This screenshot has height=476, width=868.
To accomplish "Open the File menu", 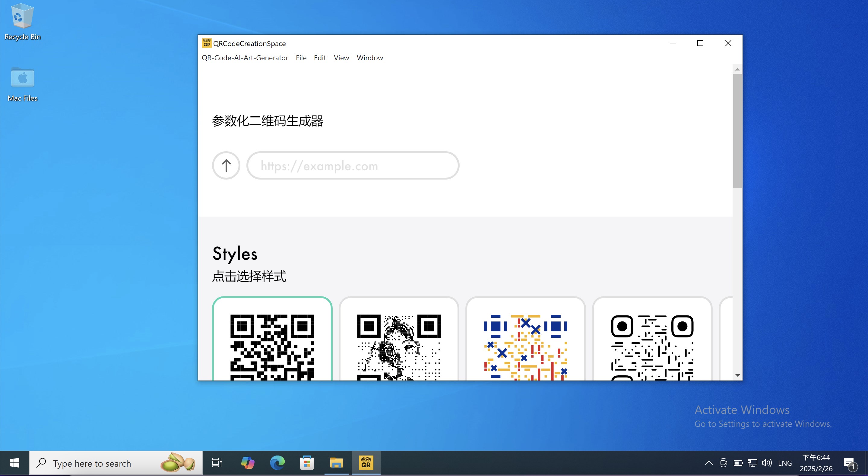I will tap(301, 58).
